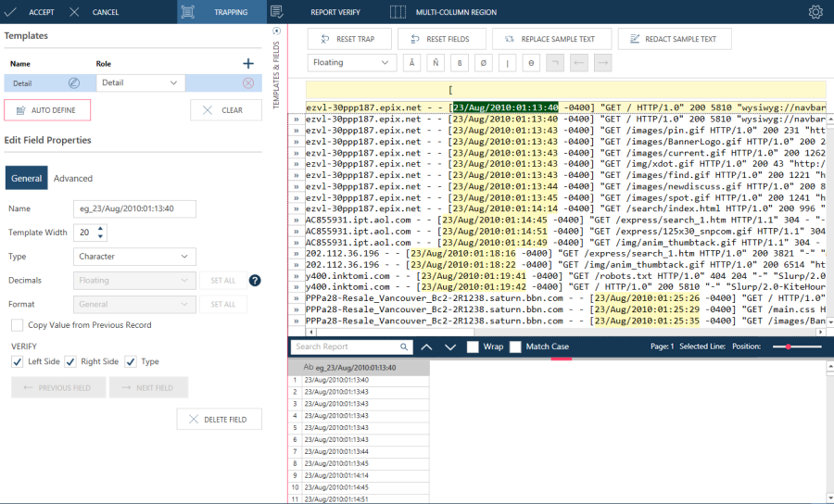
Task: Open the Role dropdown for Detail template
Action: 140,83
